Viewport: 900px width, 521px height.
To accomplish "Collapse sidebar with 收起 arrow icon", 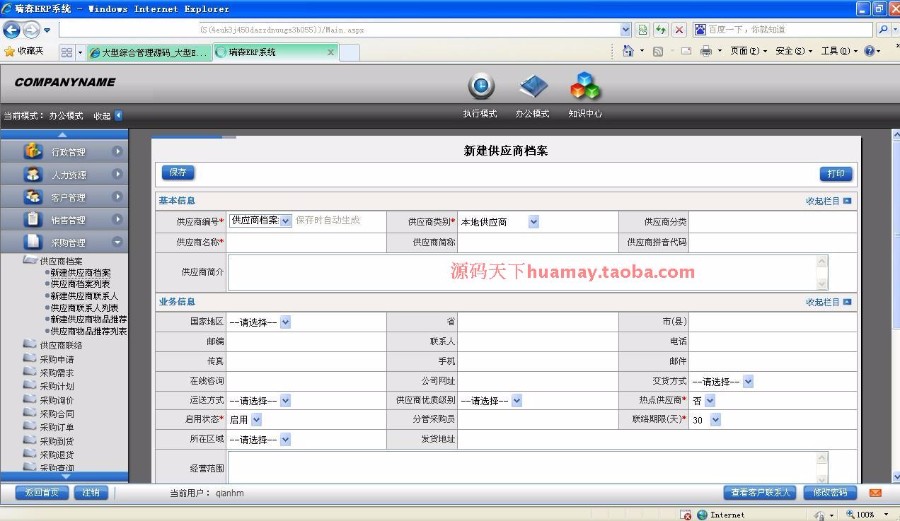I will point(118,115).
